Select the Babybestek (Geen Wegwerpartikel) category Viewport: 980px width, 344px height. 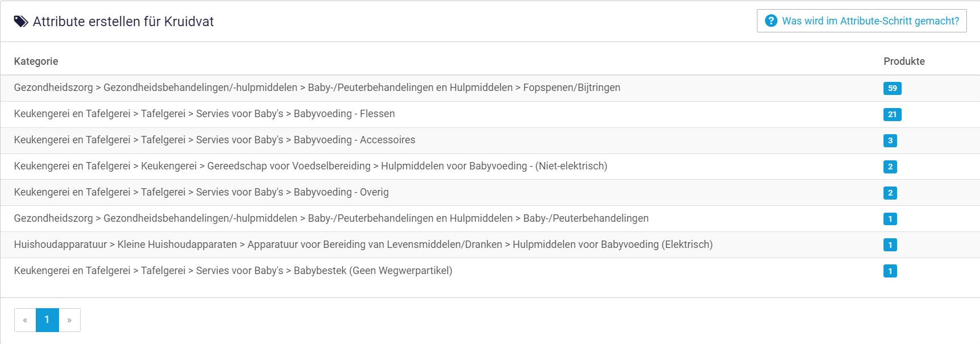click(233, 271)
